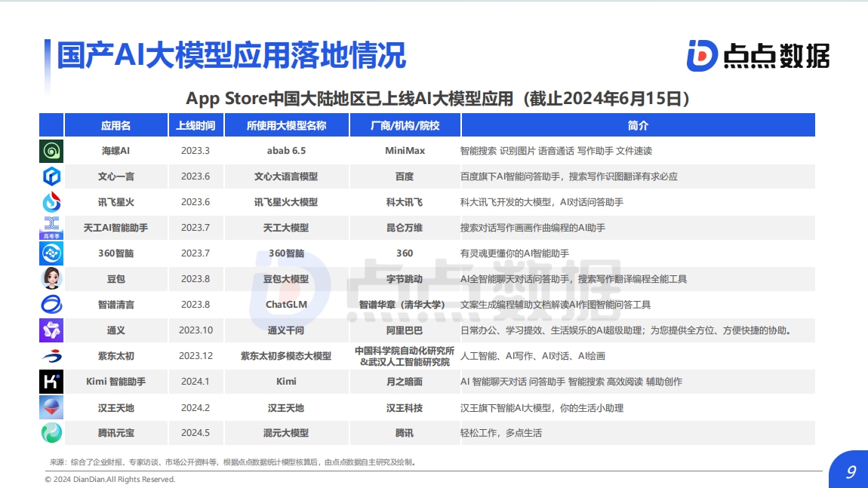Select the 文心一言 app name cell
The width and height of the screenshot is (868, 488).
(116, 176)
